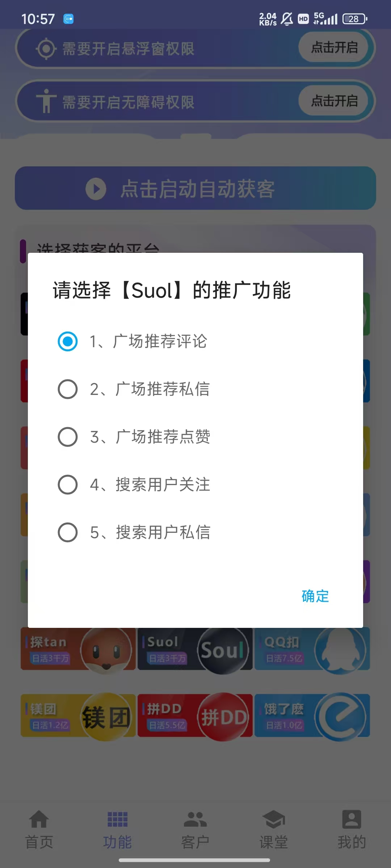
Task: Confirm the dialog with 确定
Action: pyautogui.click(x=315, y=596)
